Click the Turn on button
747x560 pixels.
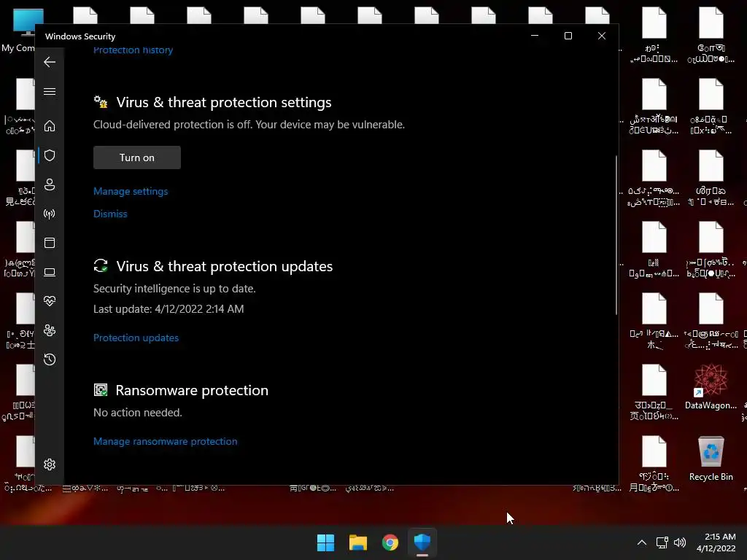137,157
